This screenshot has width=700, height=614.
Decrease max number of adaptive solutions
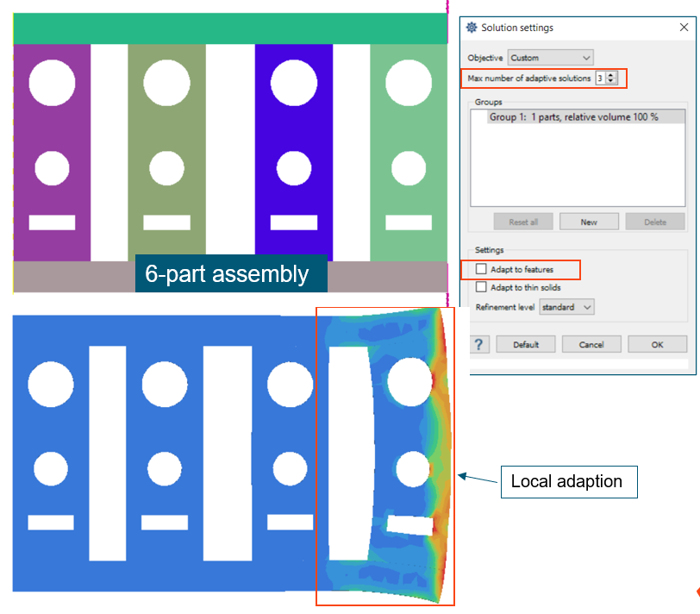point(611,82)
